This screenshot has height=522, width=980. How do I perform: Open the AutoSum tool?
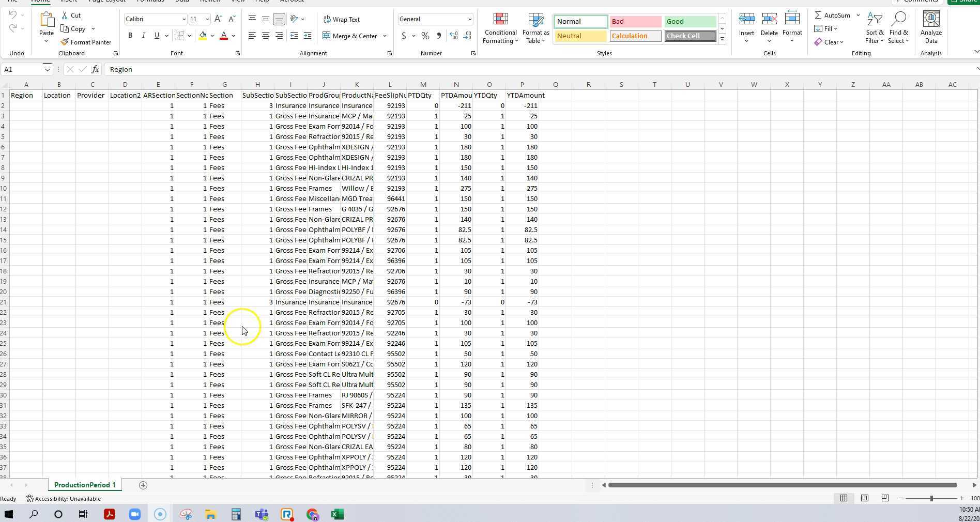click(x=832, y=15)
